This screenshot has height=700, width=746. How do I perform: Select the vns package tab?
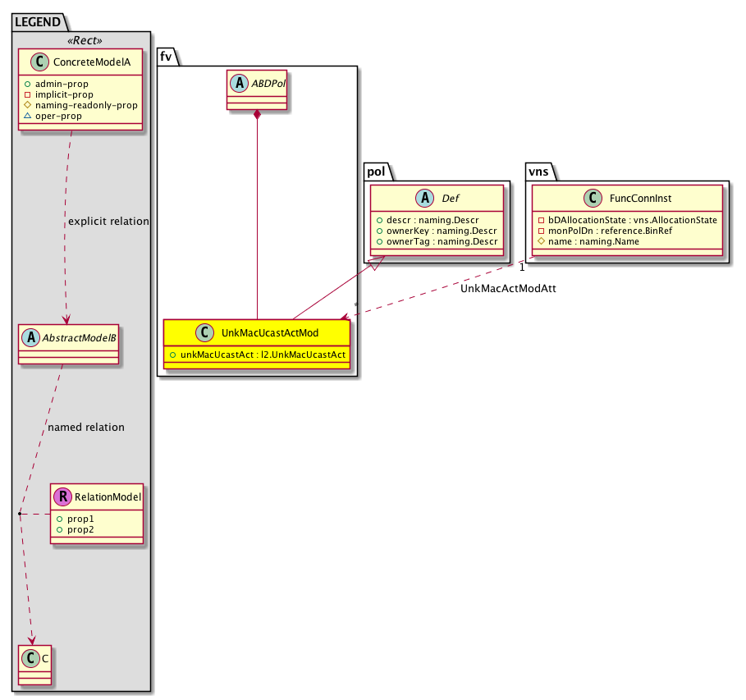point(538,172)
